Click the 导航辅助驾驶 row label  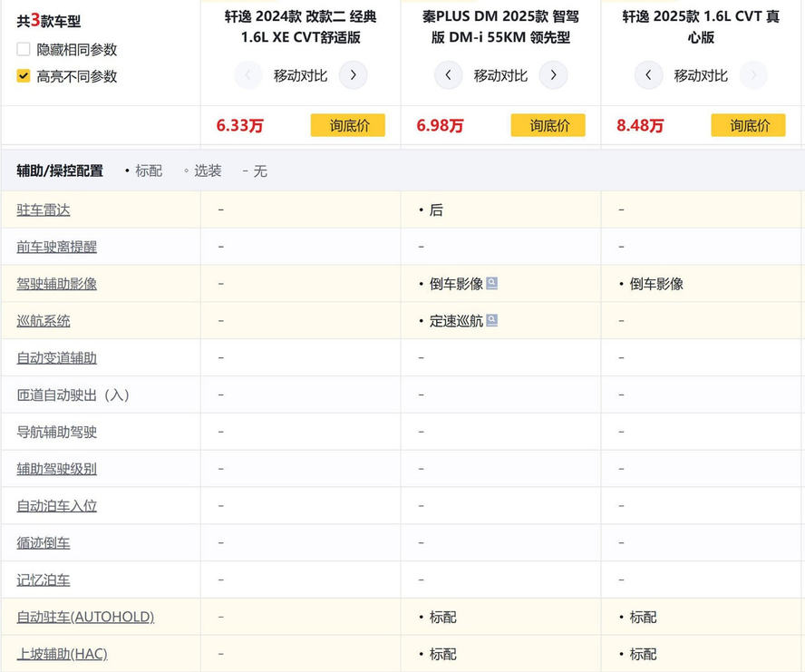pos(56,432)
